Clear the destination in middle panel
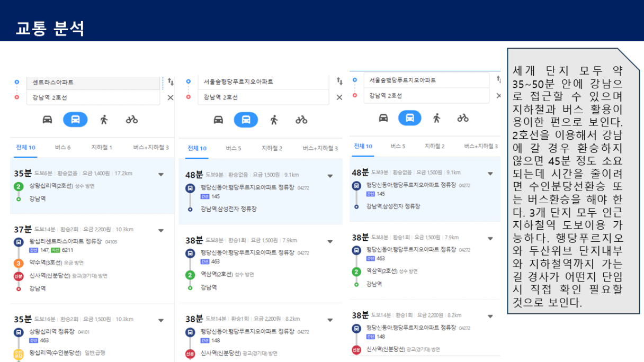The width and height of the screenshot is (644, 362). [339, 97]
